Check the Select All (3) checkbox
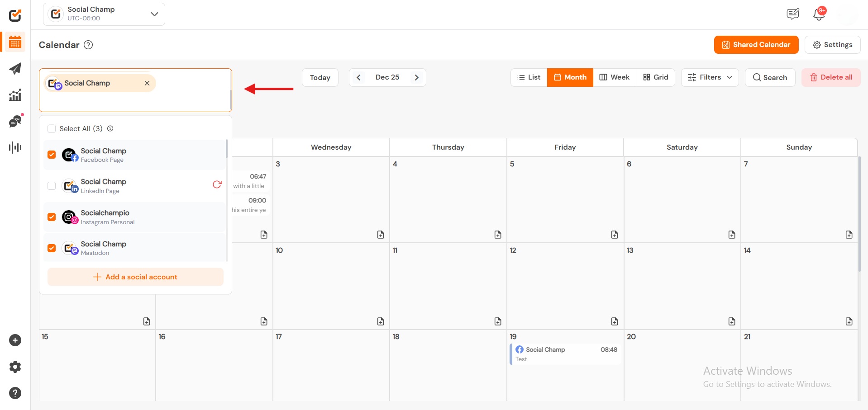Viewport: 868px width, 410px height. pos(52,129)
